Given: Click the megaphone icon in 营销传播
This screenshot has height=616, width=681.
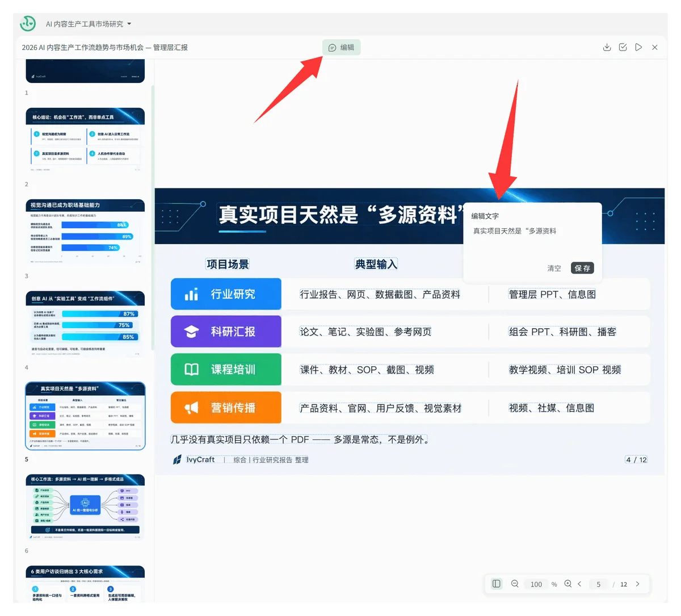Looking at the screenshot, I should [x=191, y=408].
